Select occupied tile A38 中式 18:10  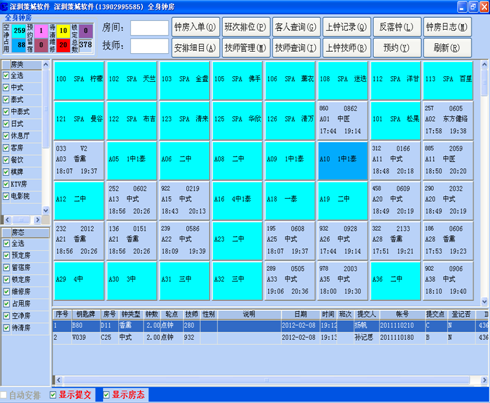(x=448, y=281)
